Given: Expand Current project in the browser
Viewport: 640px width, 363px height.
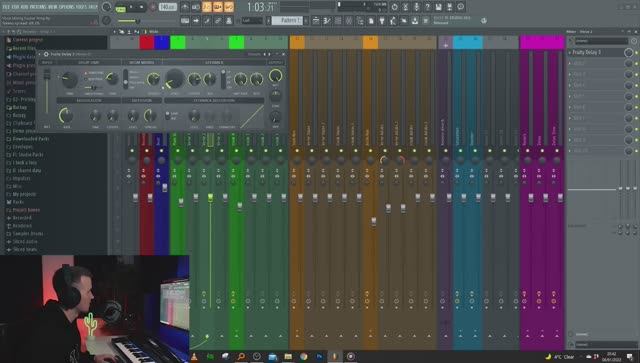Looking at the screenshot, I should pyautogui.click(x=27, y=40).
